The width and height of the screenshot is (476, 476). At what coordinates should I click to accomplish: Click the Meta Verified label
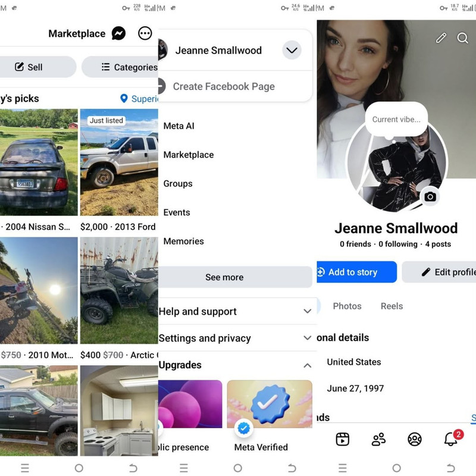(x=261, y=447)
